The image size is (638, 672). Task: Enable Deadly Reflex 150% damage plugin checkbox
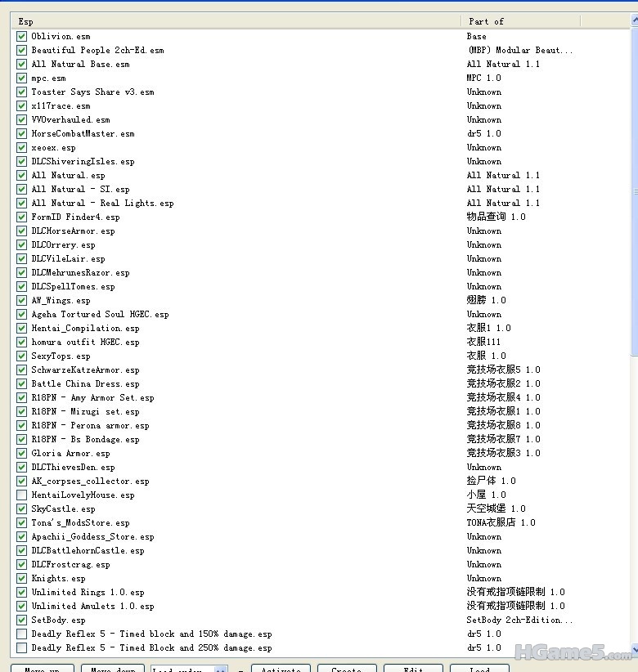(21, 634)
